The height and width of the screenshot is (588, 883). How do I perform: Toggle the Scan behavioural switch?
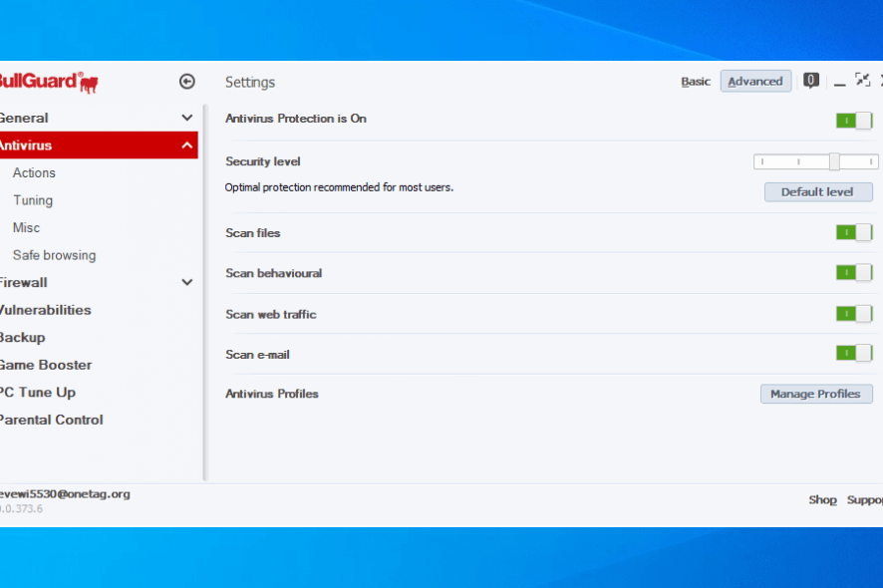(x=854, y=273)
